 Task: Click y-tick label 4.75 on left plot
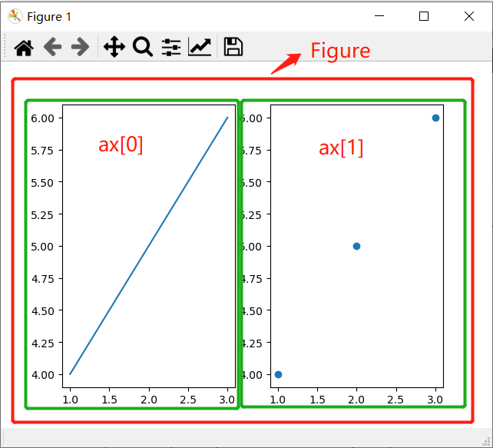[42, 279]
